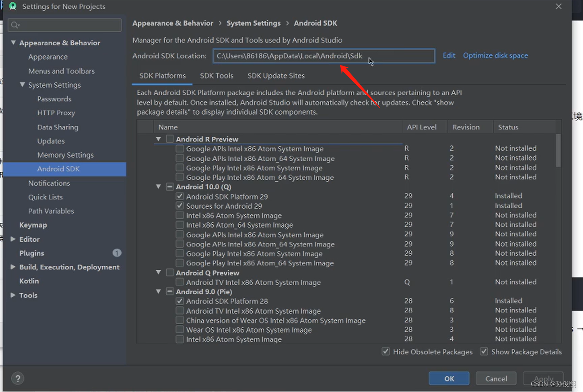Disable Show Package Details
The width and height of the screenshot is (583, 392).
point(484,352)
